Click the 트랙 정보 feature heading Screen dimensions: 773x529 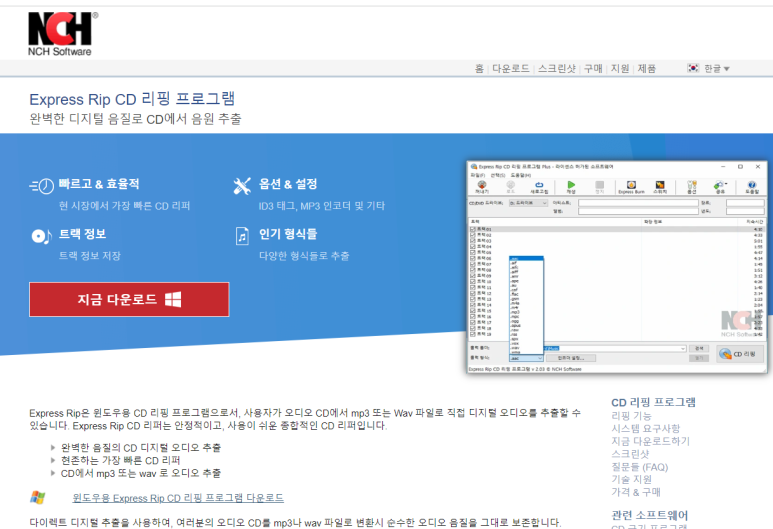[82, 234]
